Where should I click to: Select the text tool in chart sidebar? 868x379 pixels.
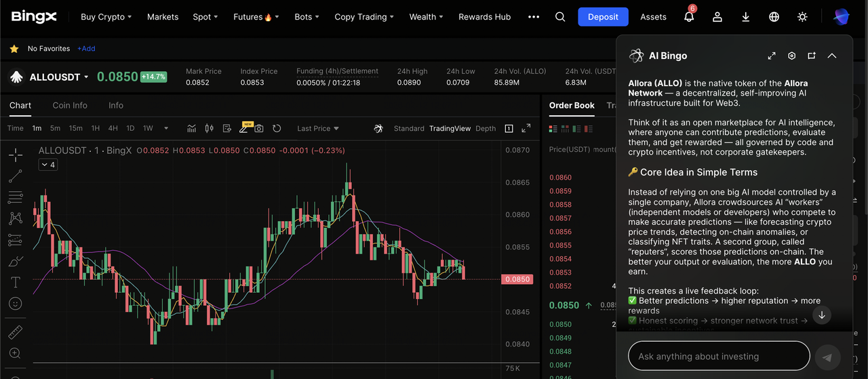pos(15,282)
